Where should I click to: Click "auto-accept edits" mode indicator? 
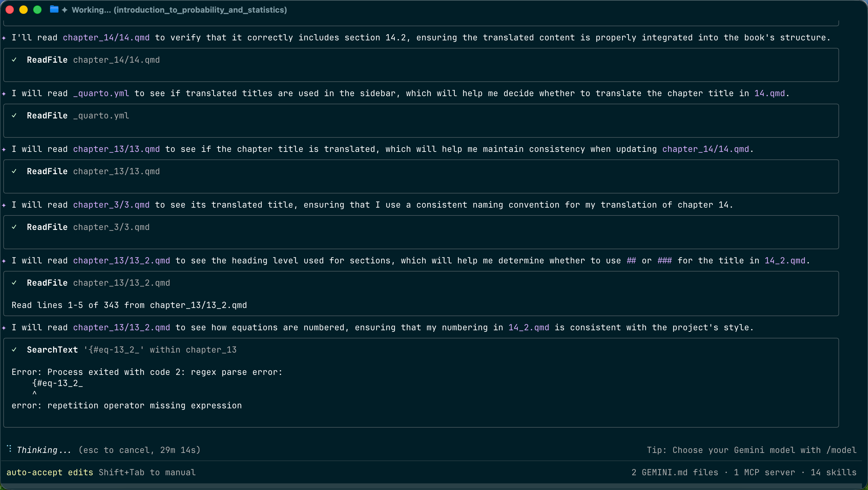[49, 472]
